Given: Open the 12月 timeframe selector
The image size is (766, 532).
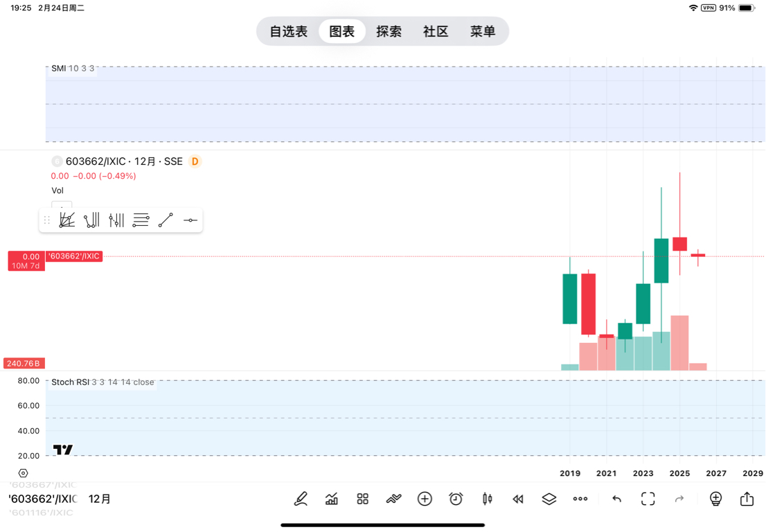Looking at the screenshot, I should 100,499.
